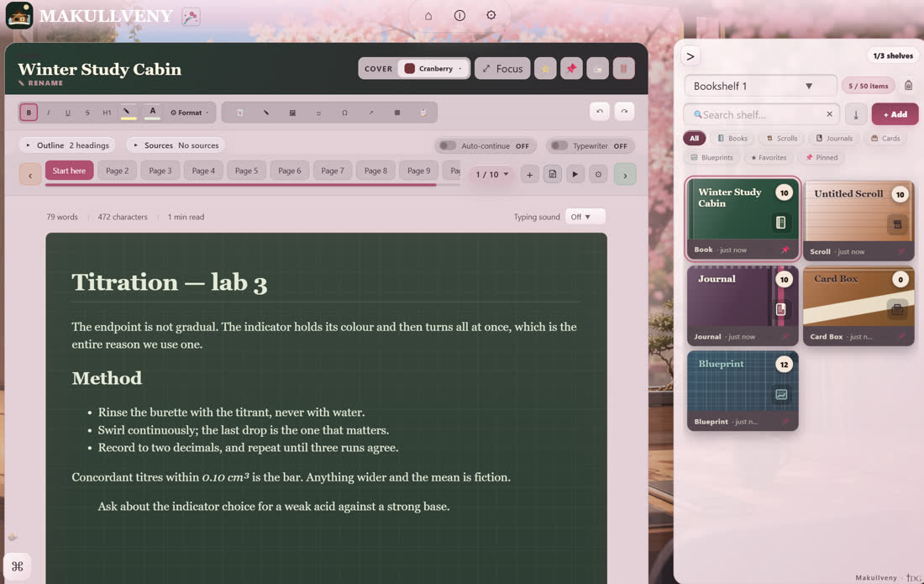This screenshot has width=924, height=584.
Task: Redo the last edit
Action: coord(624,112)
